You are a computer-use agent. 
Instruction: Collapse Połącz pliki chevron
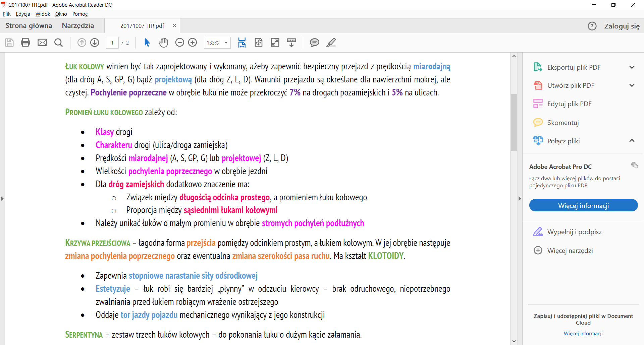(632, 141)
